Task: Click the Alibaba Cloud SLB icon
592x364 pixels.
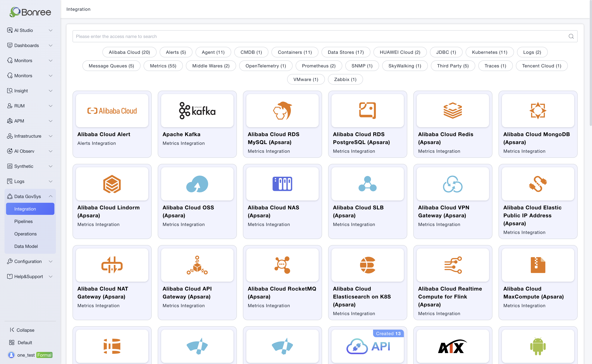Action: (368, 184)
